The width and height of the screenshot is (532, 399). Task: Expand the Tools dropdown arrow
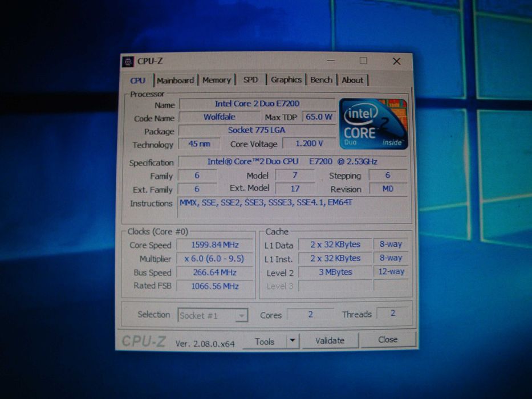[x=293, y=340]
